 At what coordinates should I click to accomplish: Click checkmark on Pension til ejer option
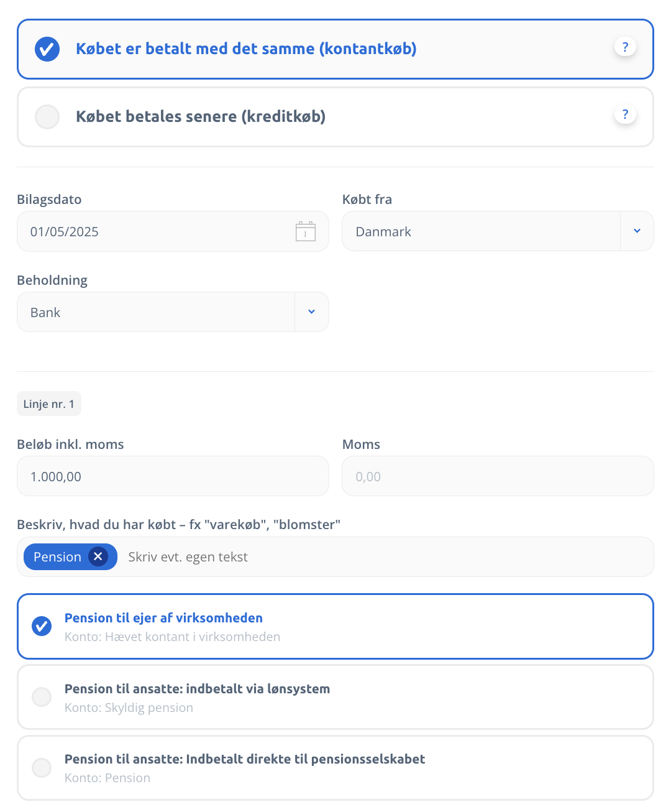42,626
